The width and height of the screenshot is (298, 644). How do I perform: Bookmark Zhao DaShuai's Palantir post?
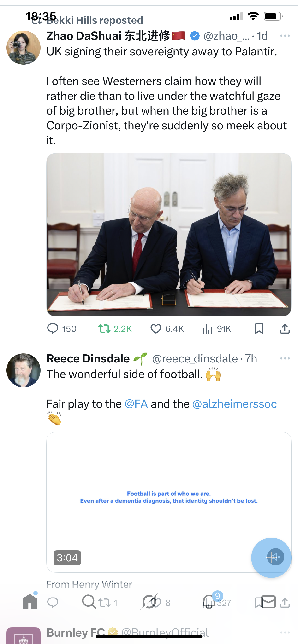pos(259,329)
